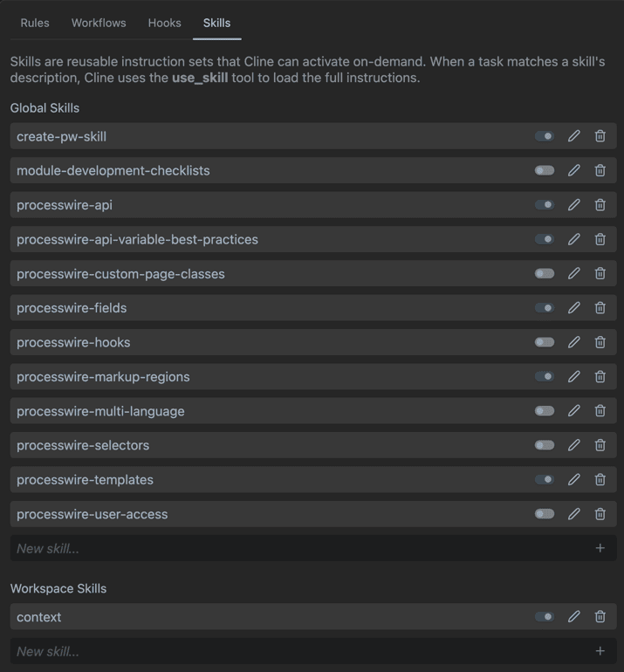624x672 pixels.
Task: Toggle off processwire-templates skill
Action: tap(545, 480)
